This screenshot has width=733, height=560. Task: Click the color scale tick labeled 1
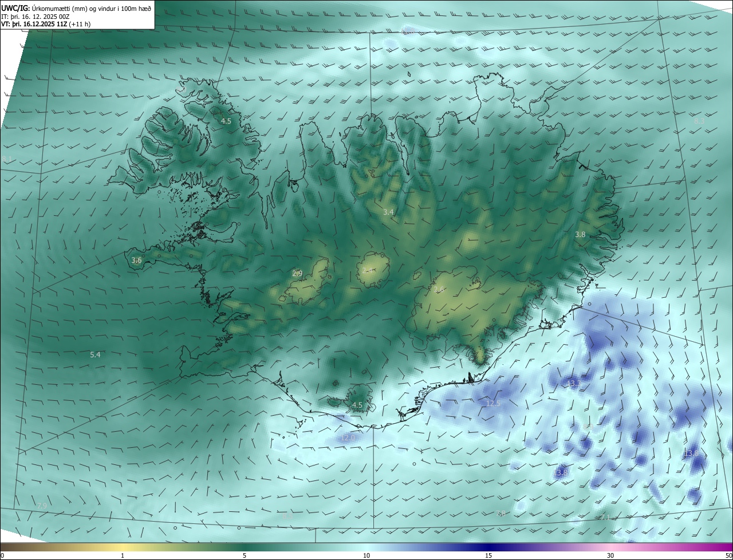[x=123, y=555]
